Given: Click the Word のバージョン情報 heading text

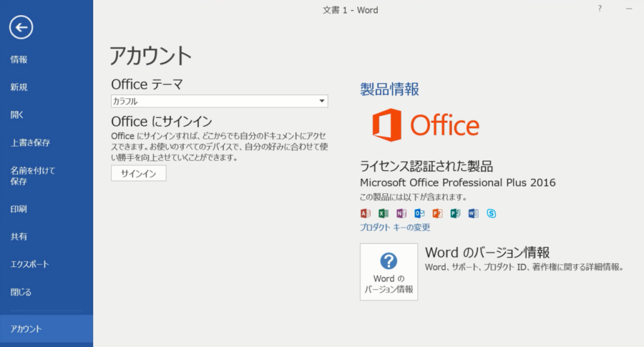Looking at the screenshot, I should [x=487, y=253].
